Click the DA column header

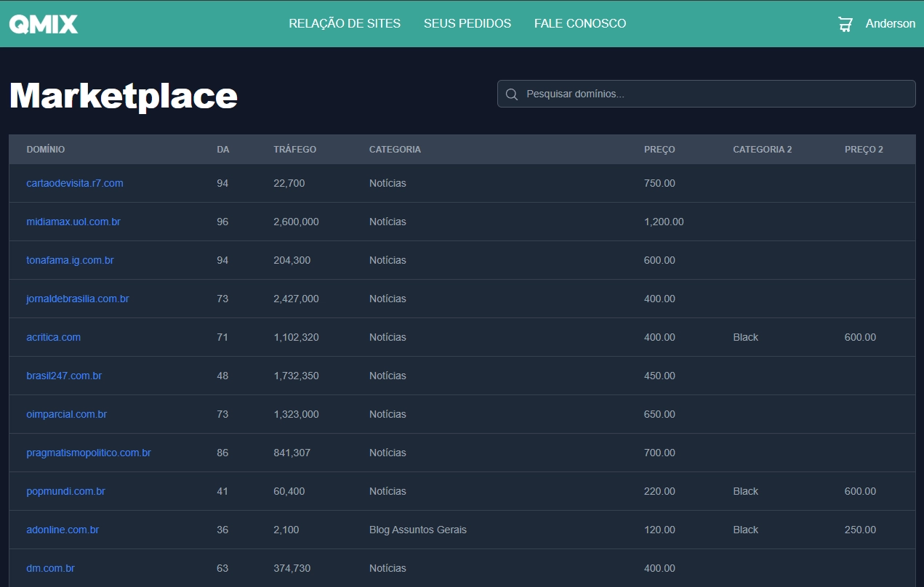(x=223, y=150)
